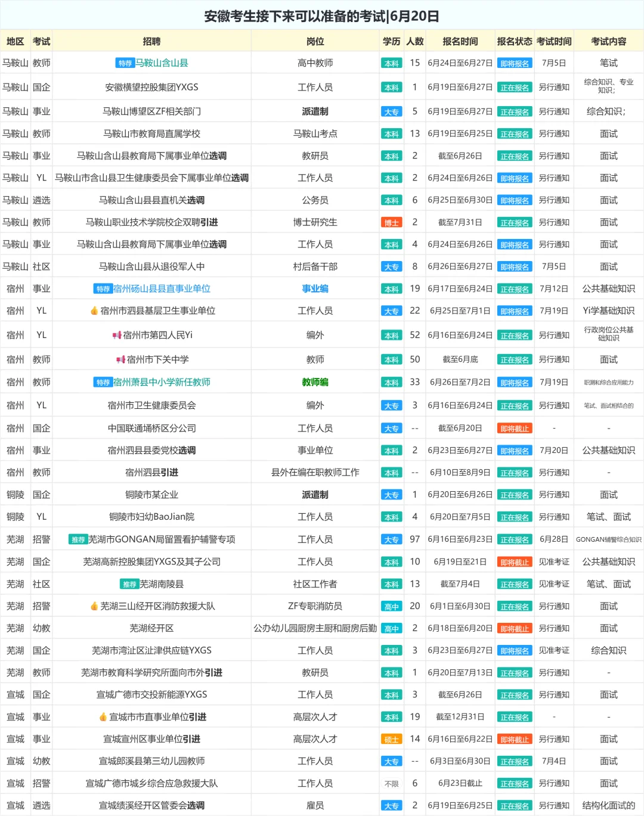644x816 pixels.
Task: Select 马鞍山含山县从退役军人中 cell
Action: (x=151, y=266)
